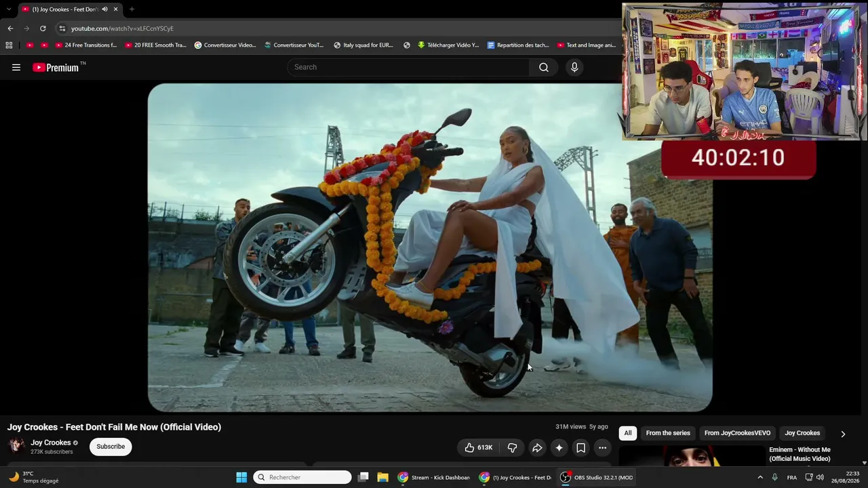
Task: Open the 24 Free Transitions bookmark
Action: coord(86,45)
